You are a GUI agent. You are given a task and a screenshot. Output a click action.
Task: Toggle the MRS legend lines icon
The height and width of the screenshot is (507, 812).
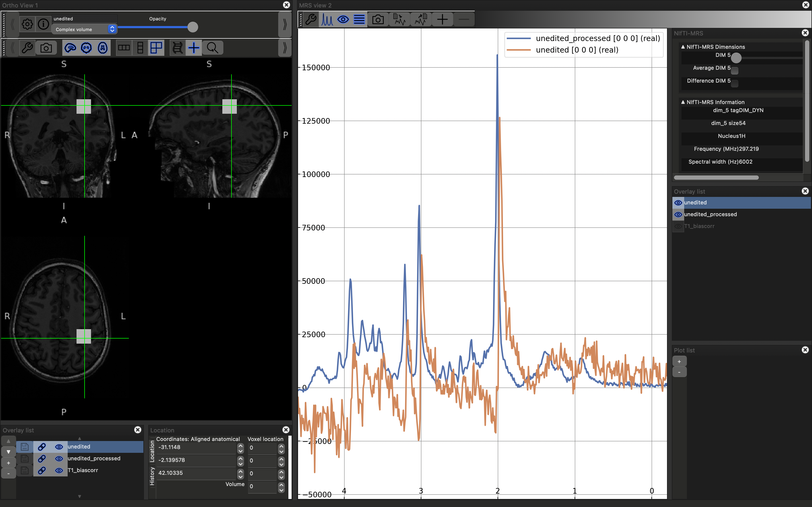pyautogui.click(x=359, y=19)
